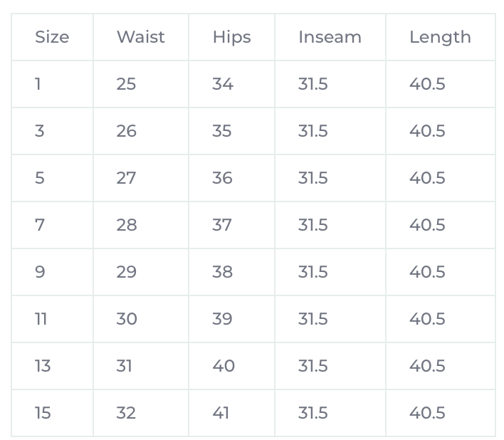Click the Waist column header
The height and width of the screenshot is (440, 504).
140,37
